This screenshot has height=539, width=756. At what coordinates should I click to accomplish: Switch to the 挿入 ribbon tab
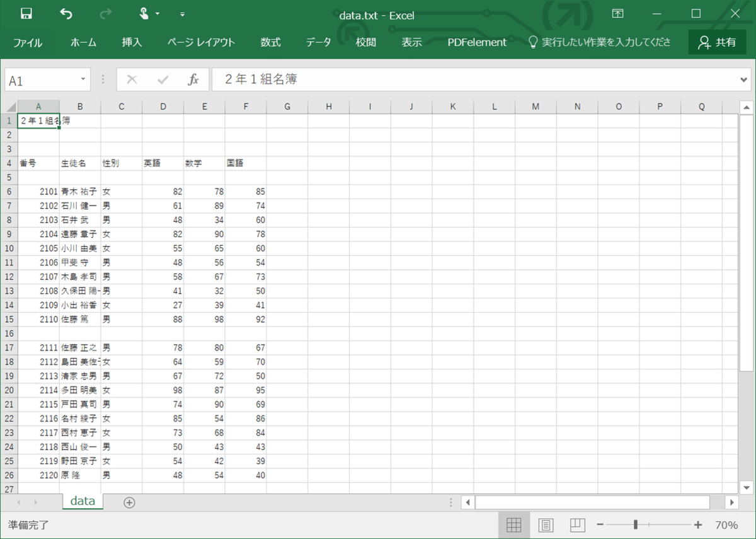(132, 42)
